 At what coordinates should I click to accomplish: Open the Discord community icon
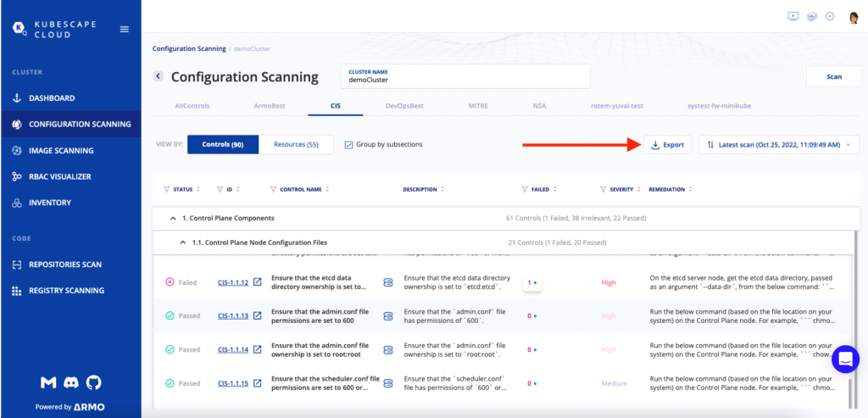(x=71, y=382)
